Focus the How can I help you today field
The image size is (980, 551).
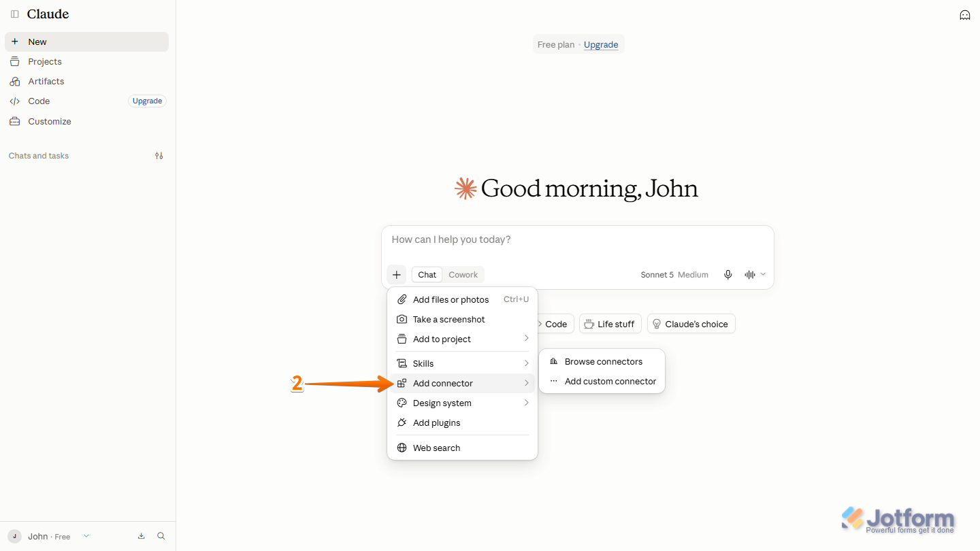[x=577, y=239]
